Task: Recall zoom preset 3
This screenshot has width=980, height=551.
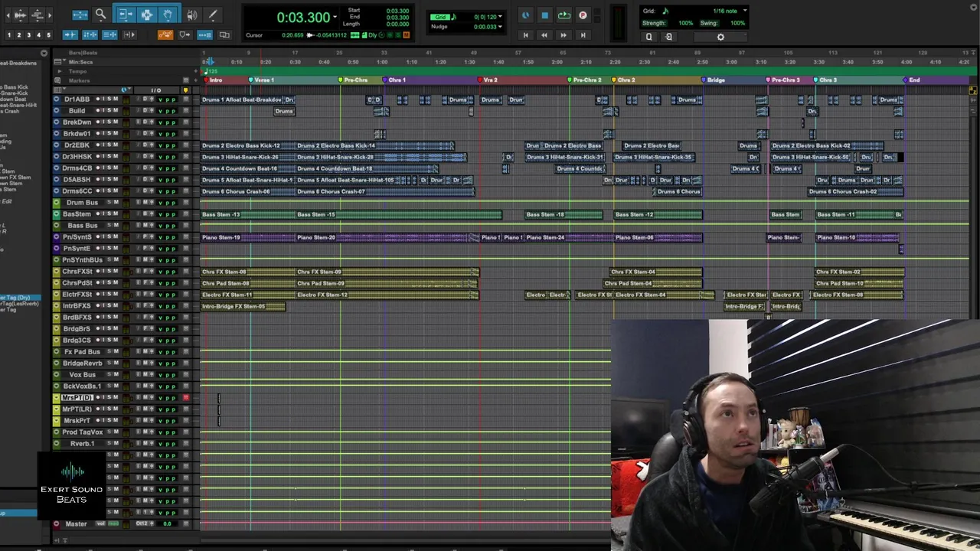Action: coord(29,35)
